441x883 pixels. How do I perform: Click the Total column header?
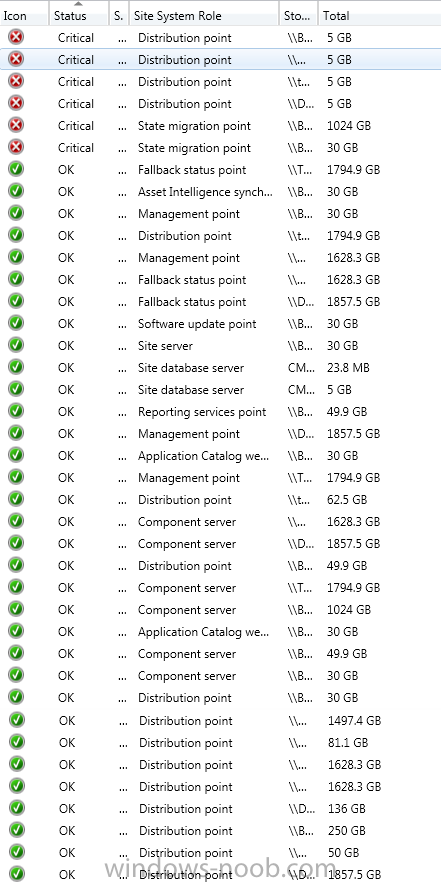(x=379, y=15)
